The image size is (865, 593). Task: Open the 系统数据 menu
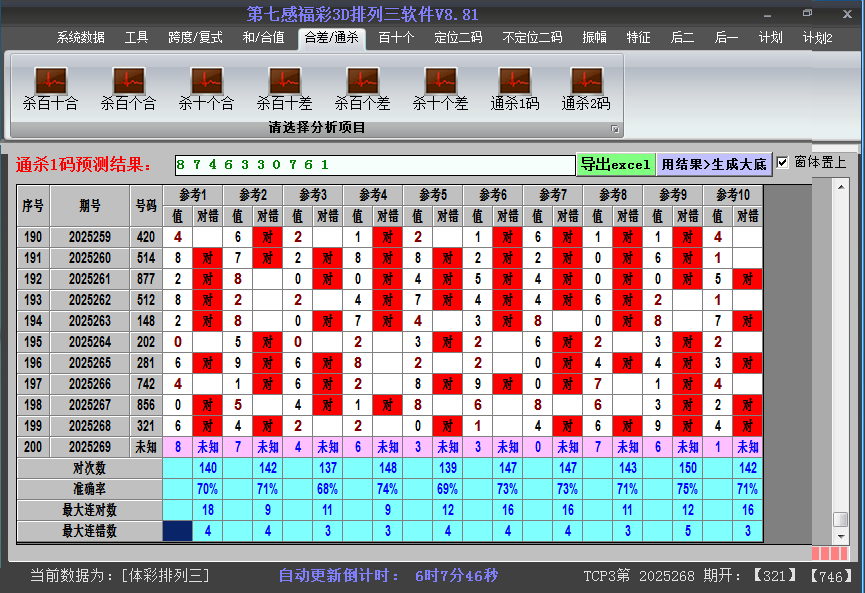tap(80, 38)
